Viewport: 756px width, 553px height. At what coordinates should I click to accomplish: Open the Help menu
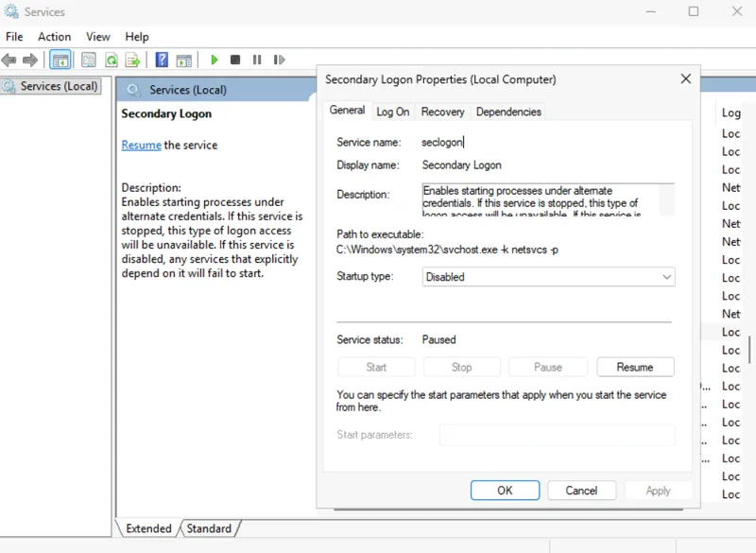pyautogui.click(x=137, y=37)
